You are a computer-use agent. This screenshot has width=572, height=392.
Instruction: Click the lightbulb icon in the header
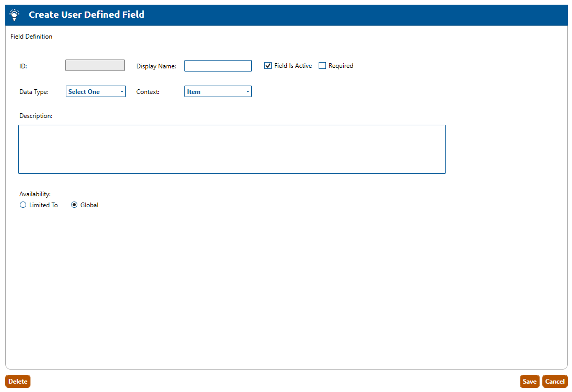pos(15,15)
